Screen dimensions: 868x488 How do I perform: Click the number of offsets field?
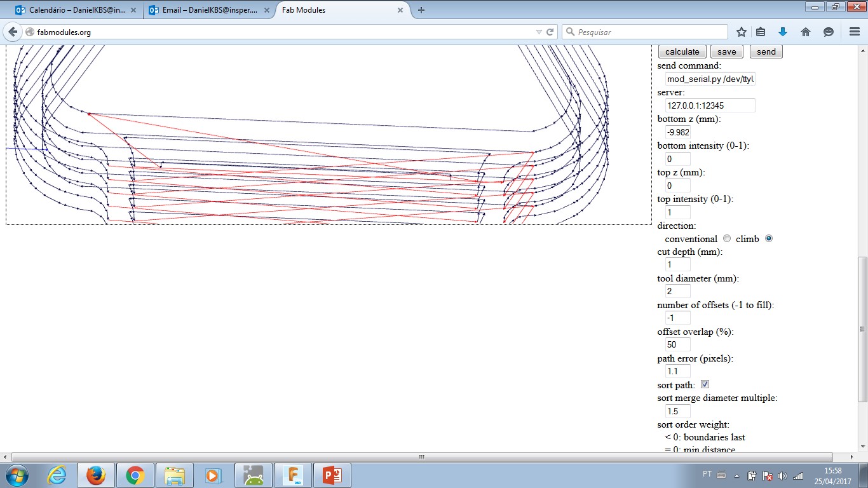tap(678, 318)
